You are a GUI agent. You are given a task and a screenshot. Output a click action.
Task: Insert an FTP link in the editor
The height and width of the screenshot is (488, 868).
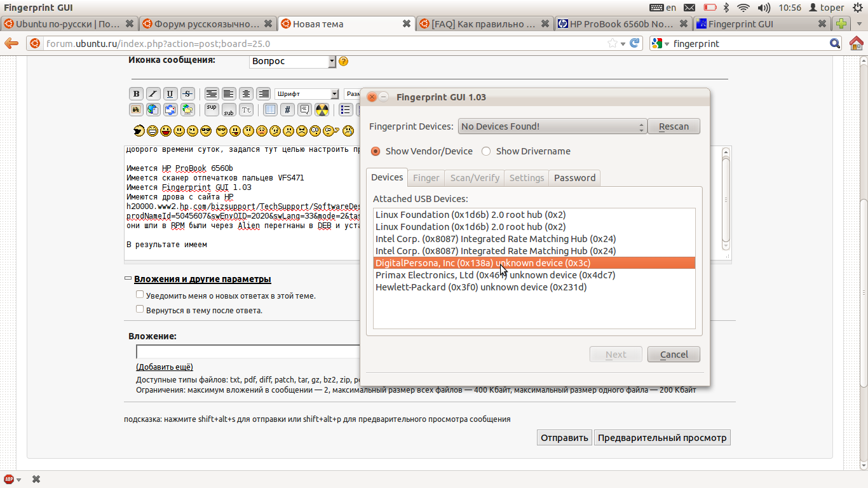(187, 110)
